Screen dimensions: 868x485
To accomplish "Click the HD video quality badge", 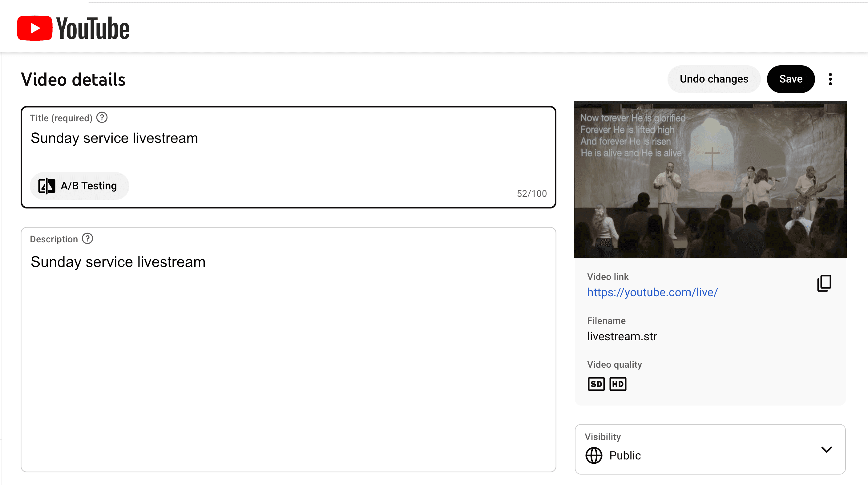I will click(618, 384).
